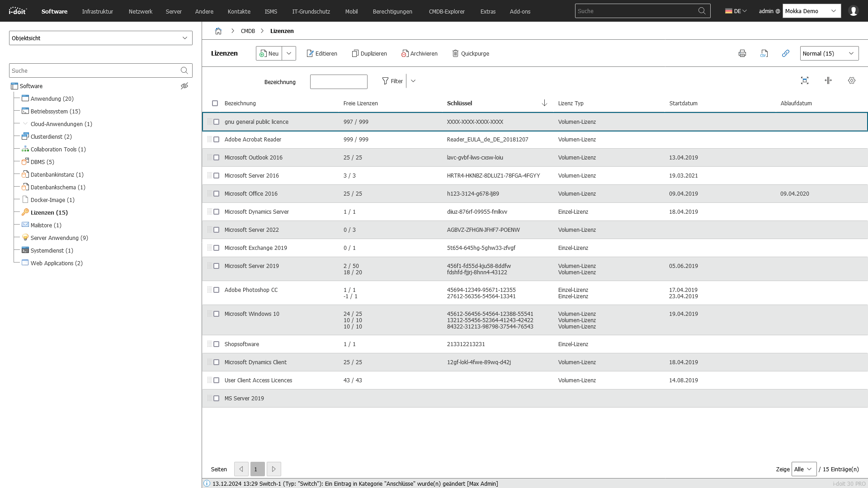868x488 pixels.
Task: Select Anwendung (20) in tree
Action: tap(52, 99)
